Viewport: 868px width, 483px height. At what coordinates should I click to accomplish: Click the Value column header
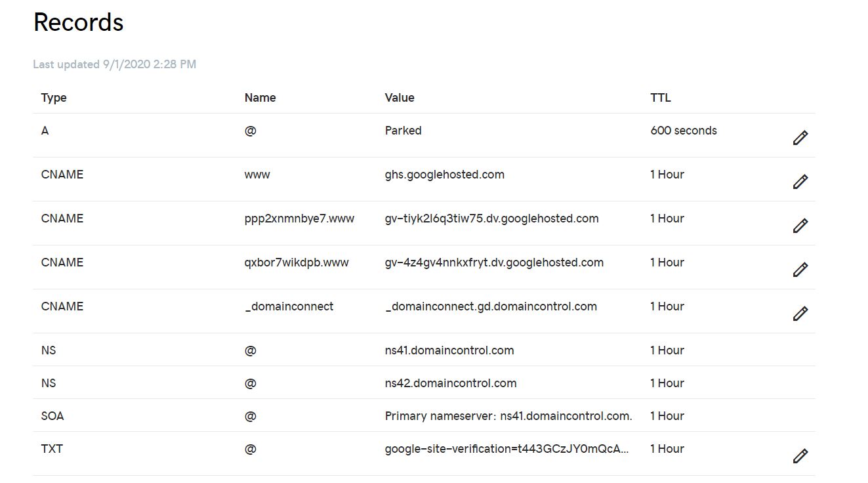(x=400, y=98)
